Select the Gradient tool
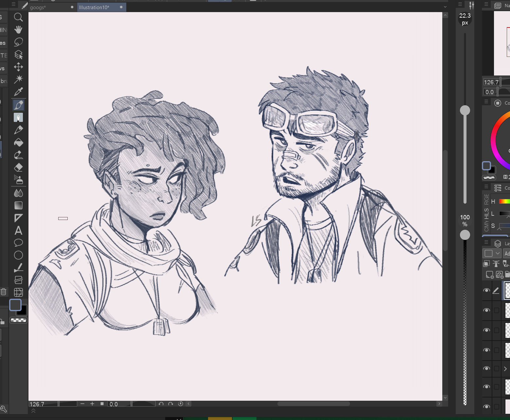 pyautogui.click(x=18, y=205)
